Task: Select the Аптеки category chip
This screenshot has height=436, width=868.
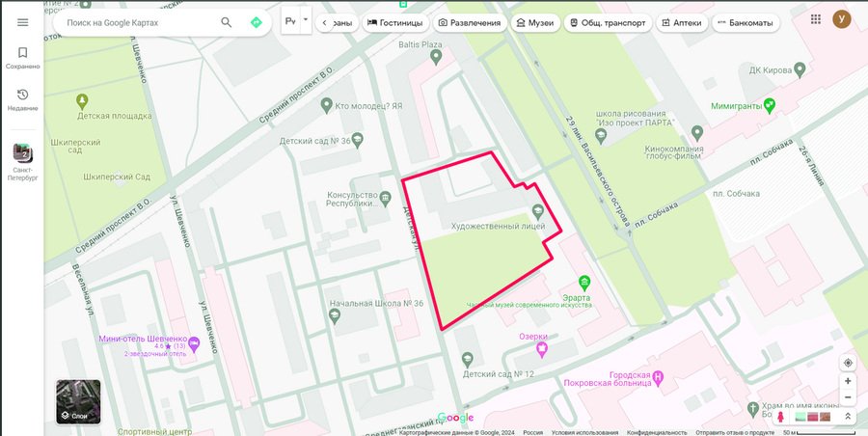Action: [682, 23]
